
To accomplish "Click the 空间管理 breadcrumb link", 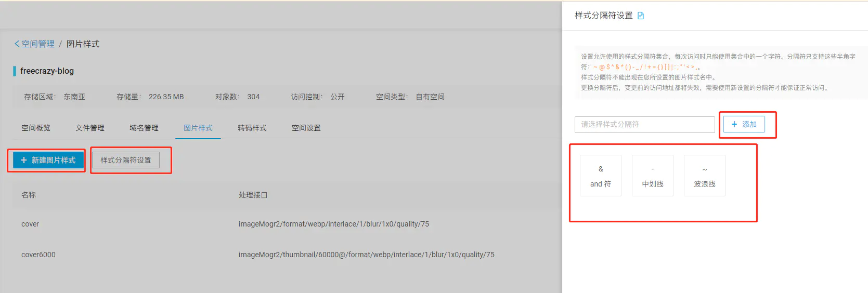I will point(37,44).
